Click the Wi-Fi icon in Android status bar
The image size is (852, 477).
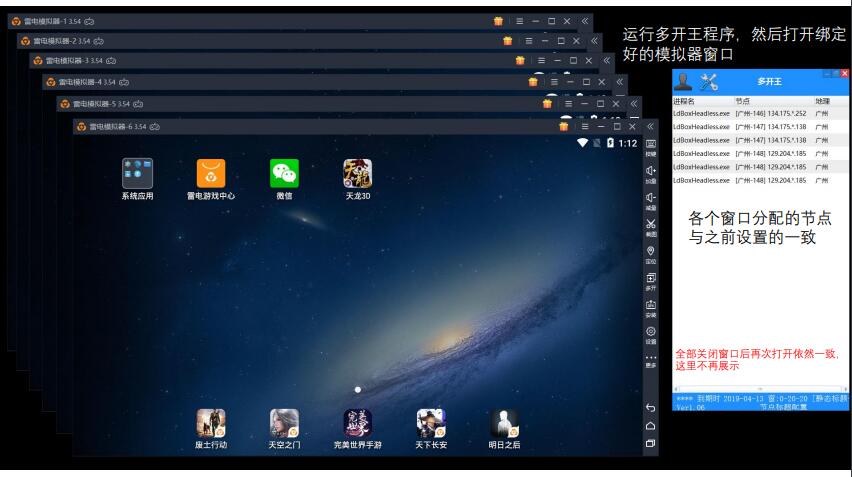point(582,143)
